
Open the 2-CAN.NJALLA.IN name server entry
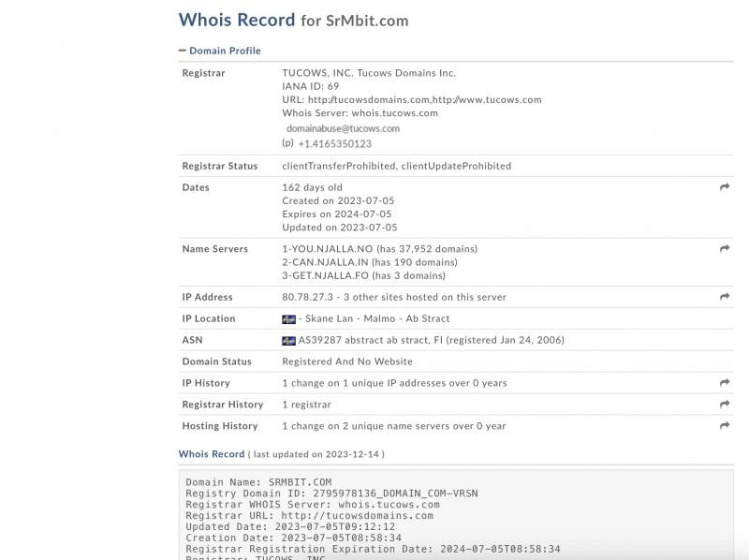pyautogui.click(x=325, y=262)
